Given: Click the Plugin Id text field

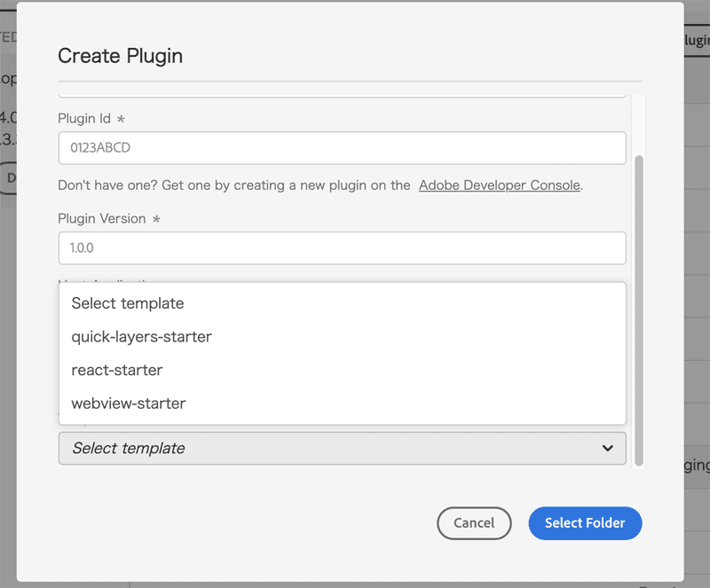Looking at the screenshot, I should pos(342,148).
